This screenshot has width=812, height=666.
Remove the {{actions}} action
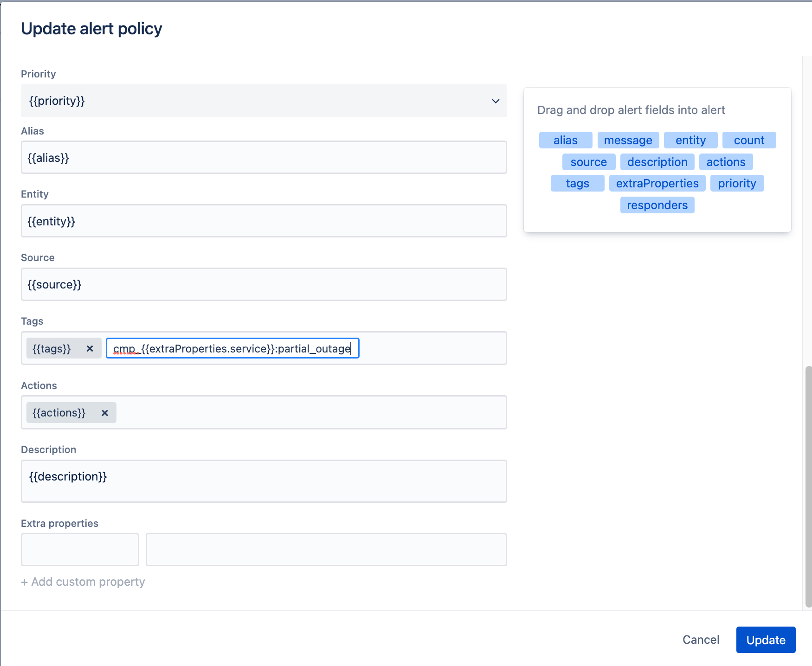(105, 412)
